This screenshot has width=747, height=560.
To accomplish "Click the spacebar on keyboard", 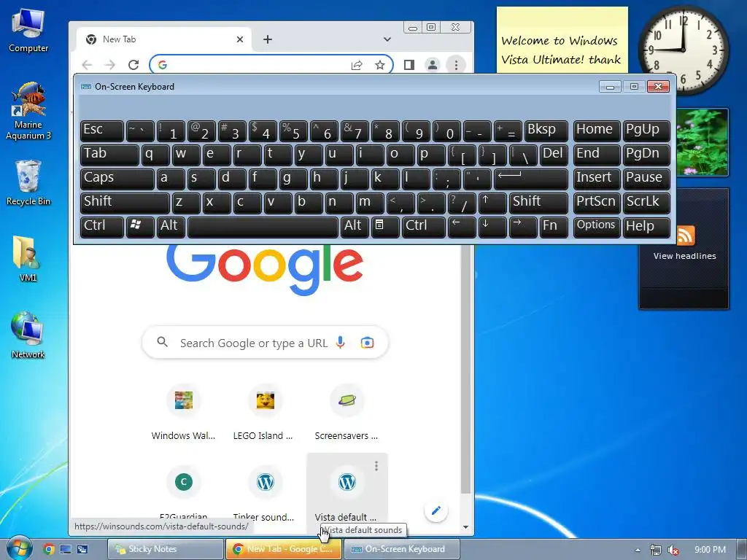I will [x=263, y=227].
